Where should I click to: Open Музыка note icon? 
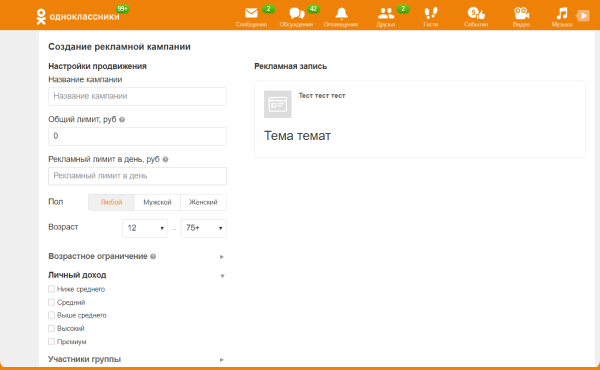(x=562, y=13)
